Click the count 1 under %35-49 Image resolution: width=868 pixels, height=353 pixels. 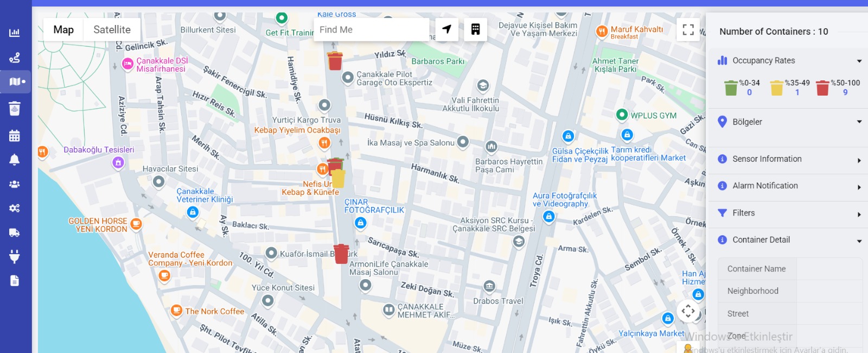797,92
